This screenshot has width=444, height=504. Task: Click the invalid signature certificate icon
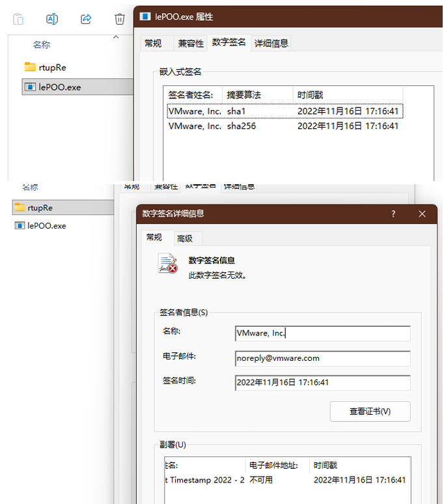pos(167,264)
